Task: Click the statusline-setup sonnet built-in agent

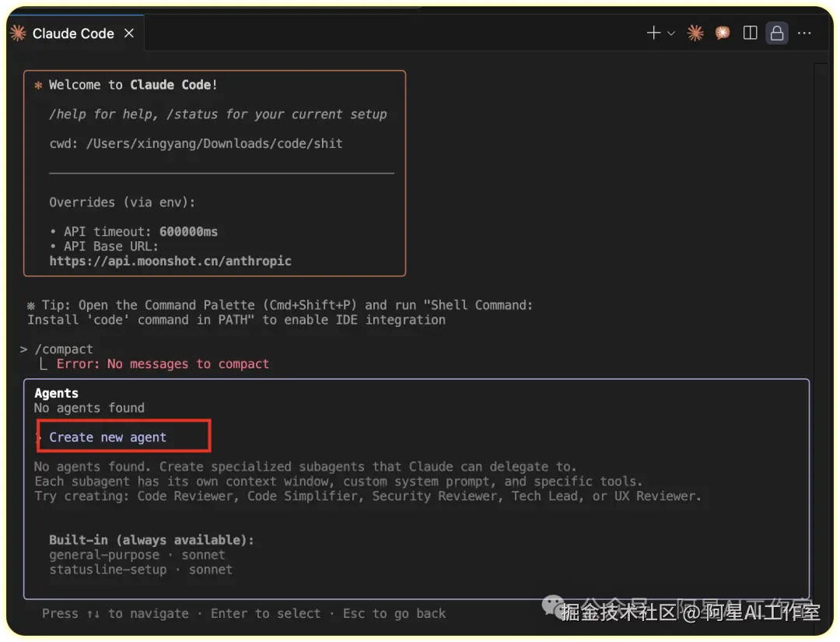Action: pyautogui.click(x=141, y=570)
